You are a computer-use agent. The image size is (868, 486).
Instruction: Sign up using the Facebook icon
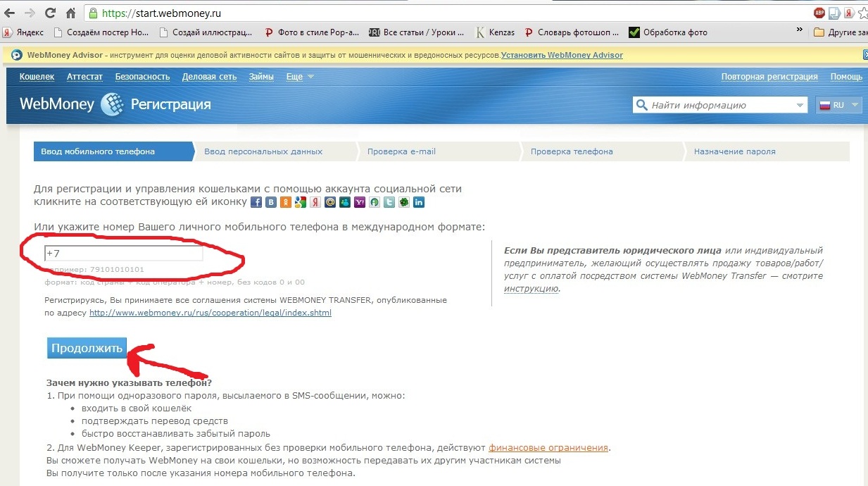tap(256, 202)
